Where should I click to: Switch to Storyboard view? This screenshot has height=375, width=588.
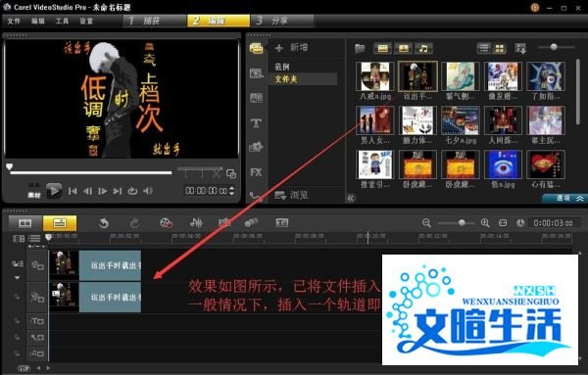(x=25, y=223)
